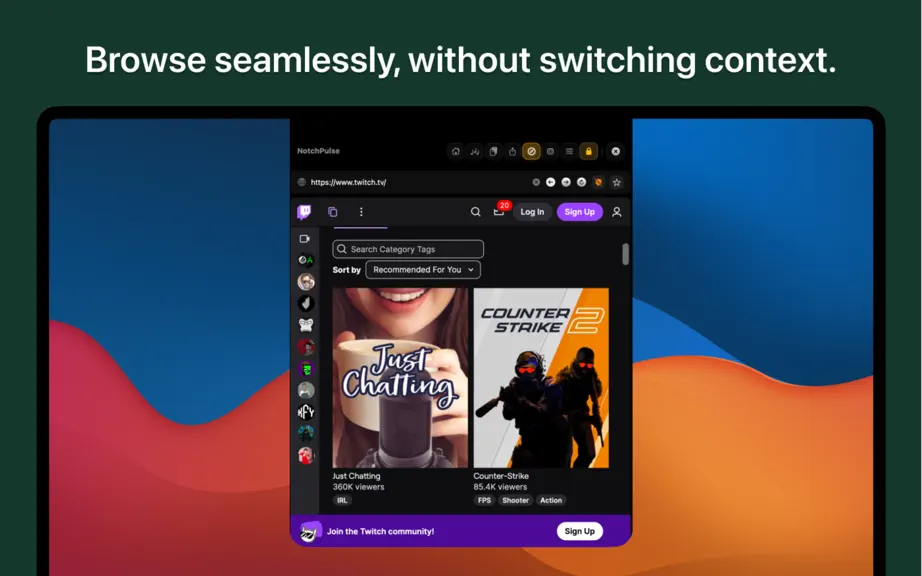Click the orange shield blocker icon
Viewport: 922px width, 576px height.
point(599,182)
